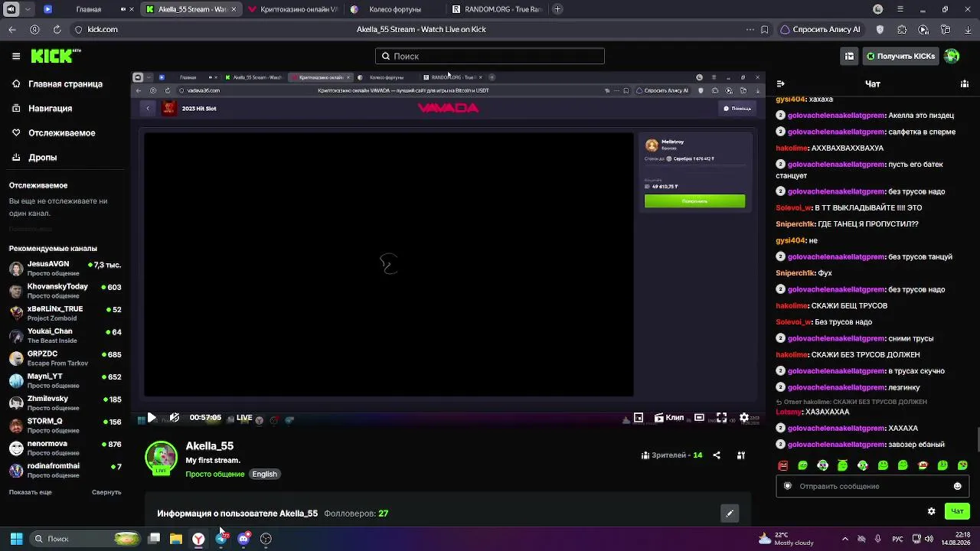Open browser downloads
This screenshot has width=980, height=551.
click(x=968, y=30)
